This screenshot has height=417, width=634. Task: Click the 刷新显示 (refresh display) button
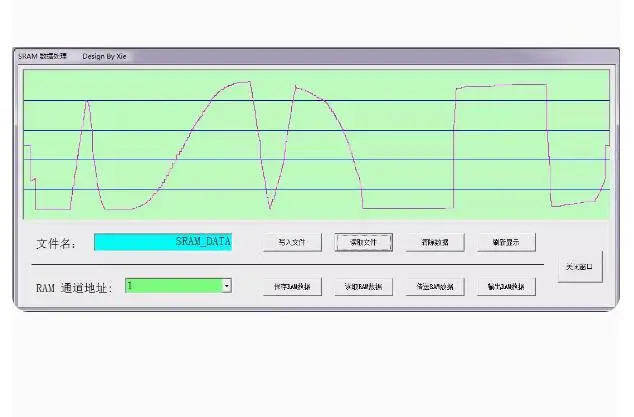click(506, 242)
